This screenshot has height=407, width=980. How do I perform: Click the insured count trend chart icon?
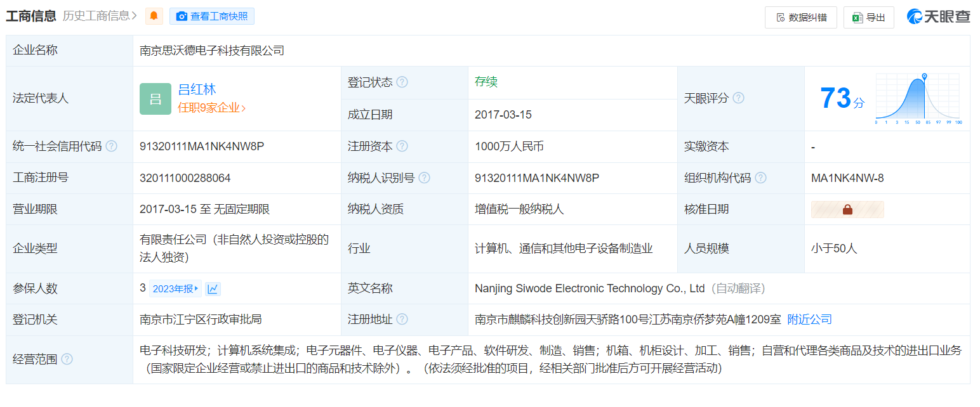213,289
